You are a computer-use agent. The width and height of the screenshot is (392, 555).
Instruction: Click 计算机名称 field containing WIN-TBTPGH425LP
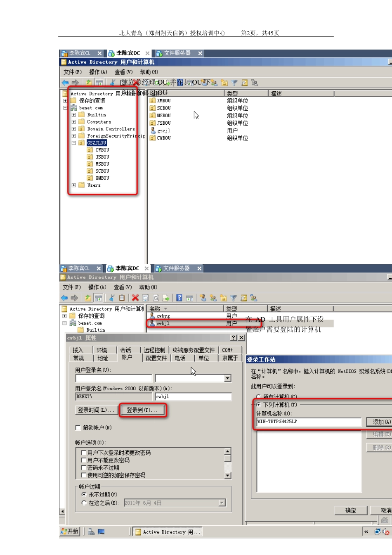(309, 422)
